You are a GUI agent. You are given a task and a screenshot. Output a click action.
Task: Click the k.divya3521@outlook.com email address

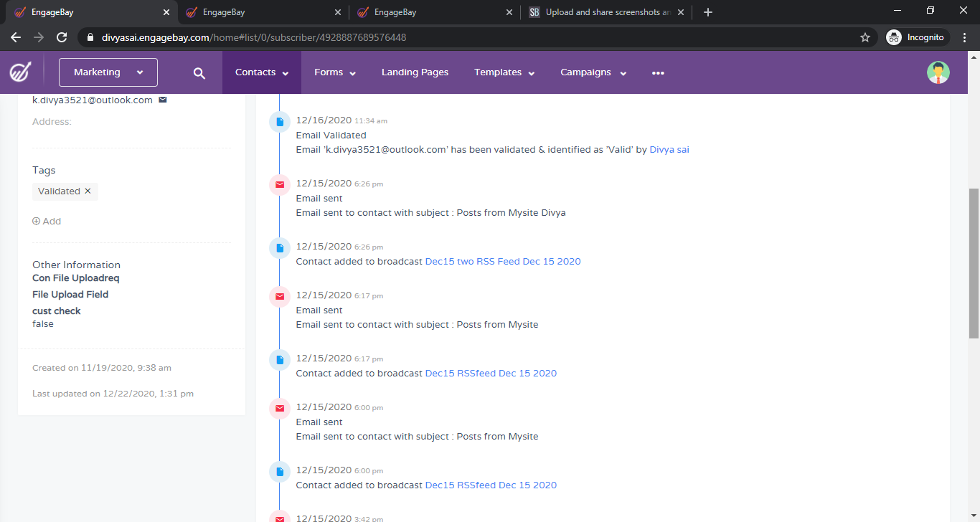(93, 100)
